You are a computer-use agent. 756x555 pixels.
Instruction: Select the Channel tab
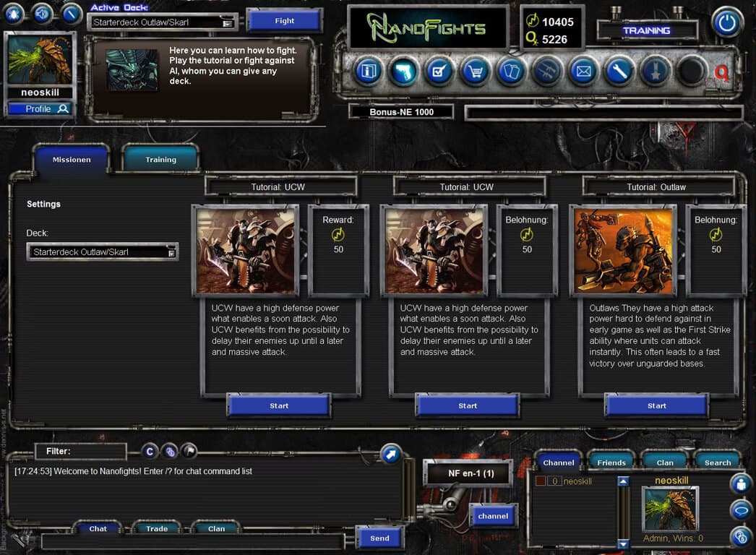559,462
